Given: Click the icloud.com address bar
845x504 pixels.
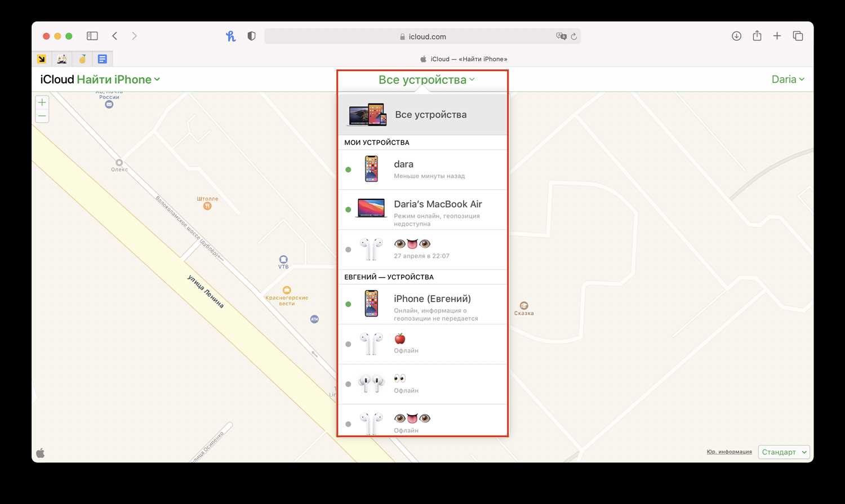Looking at the screenshot, I should click(x=422, y=37).
